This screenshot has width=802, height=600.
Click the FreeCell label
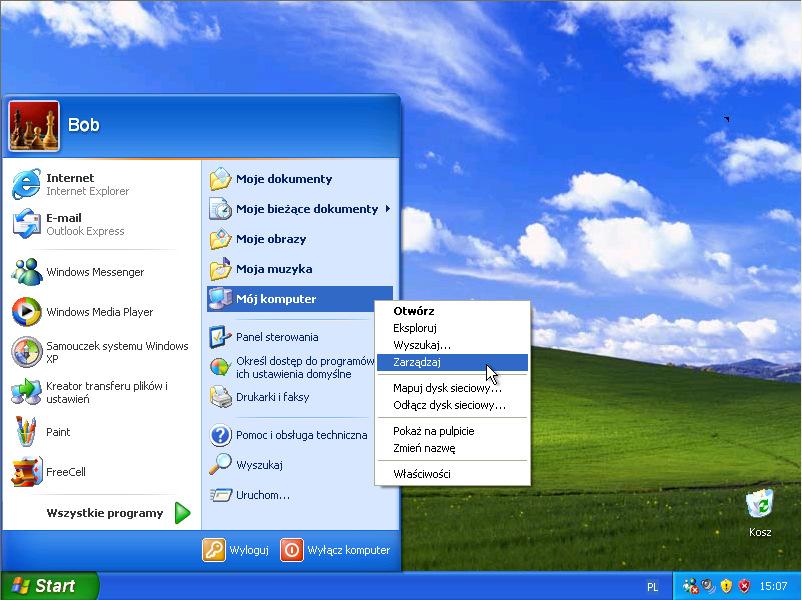coord(66,472)
